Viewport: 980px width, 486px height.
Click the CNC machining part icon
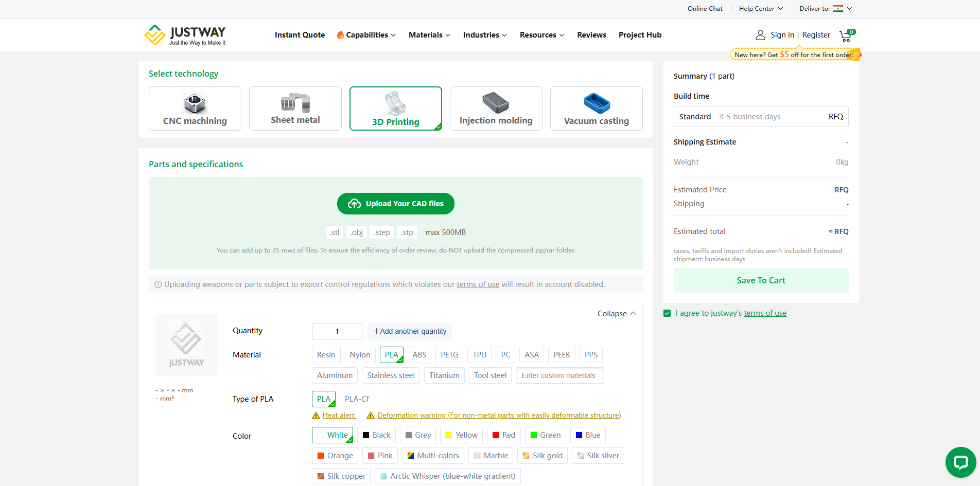point(195,103)
